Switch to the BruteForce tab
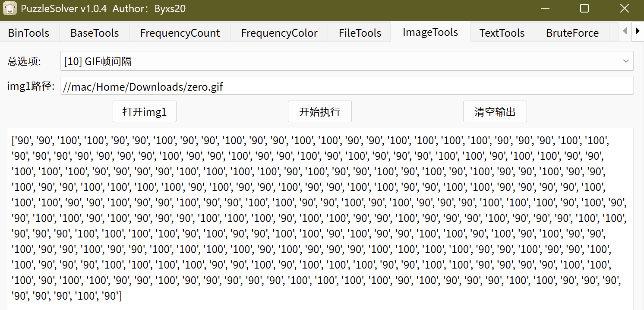This screenshot has width=644, height=310. pyautogui.click(x=572, y=33)
